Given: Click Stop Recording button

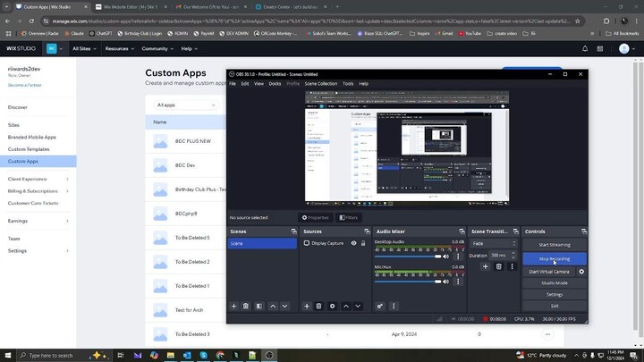Looking at the screenshot, I should [x=555, y=259].
